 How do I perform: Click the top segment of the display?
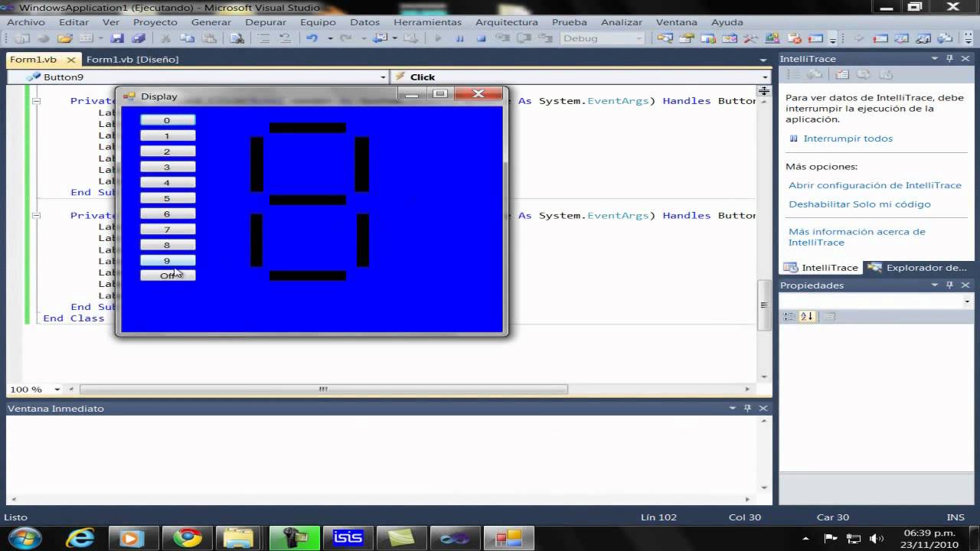coord(308,128)
